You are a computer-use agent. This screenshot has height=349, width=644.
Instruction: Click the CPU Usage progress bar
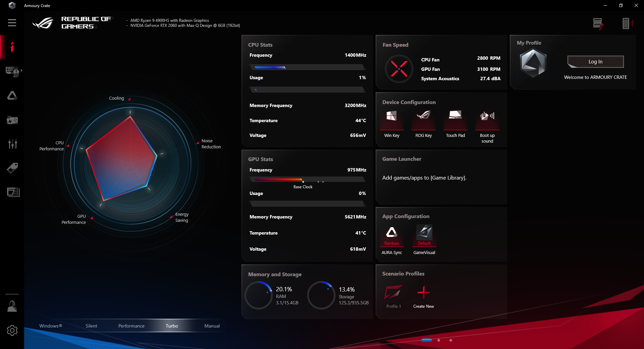tap(307, 90)
